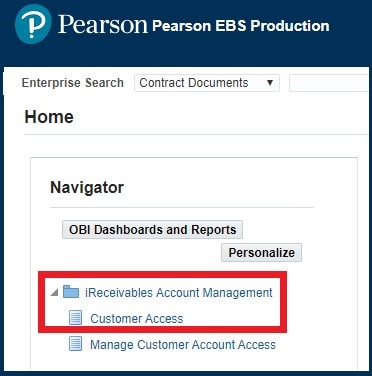This screenshot has width=372, height=376.
Task: Click the Enterprise Search label
Action: [73, 83]
